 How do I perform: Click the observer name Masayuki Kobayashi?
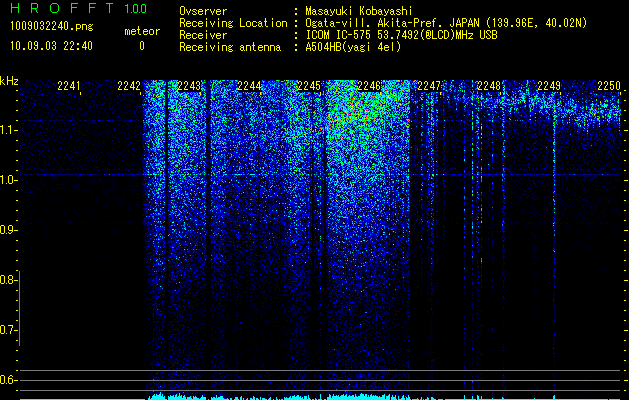(x=359, y=12)
